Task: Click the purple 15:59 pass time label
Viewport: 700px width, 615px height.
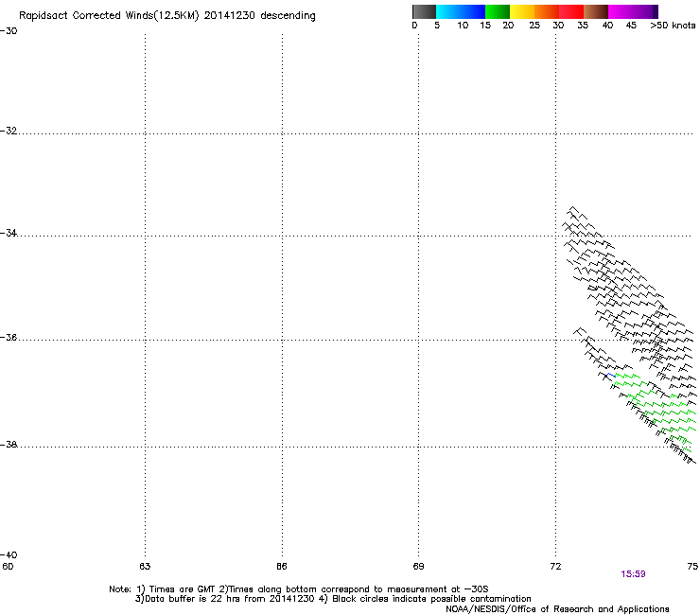Action: click(633, 574)
